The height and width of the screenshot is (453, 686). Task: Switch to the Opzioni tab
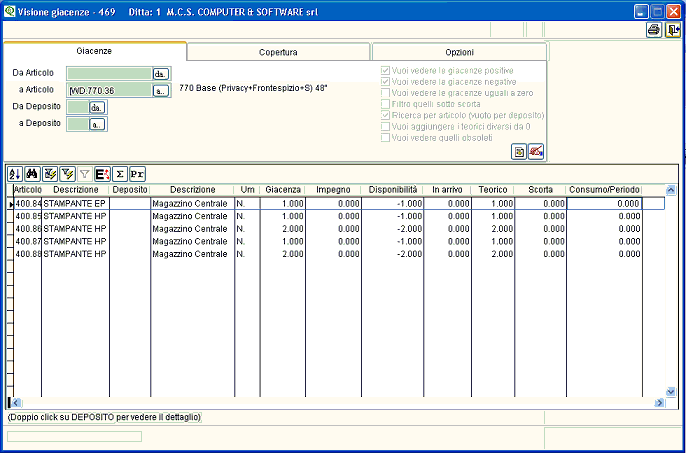tap(459, 52)
